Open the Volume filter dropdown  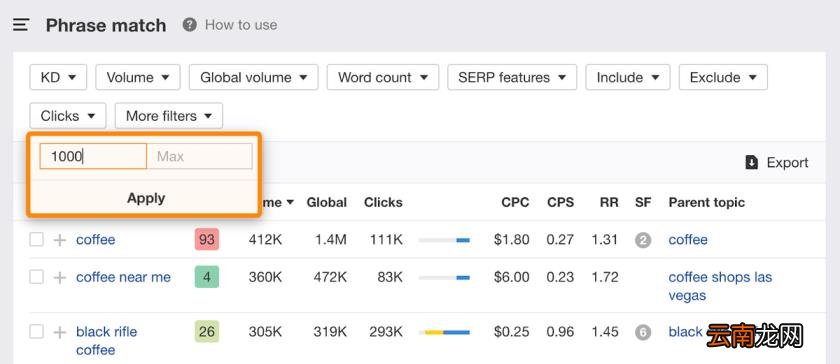[138, 77]
